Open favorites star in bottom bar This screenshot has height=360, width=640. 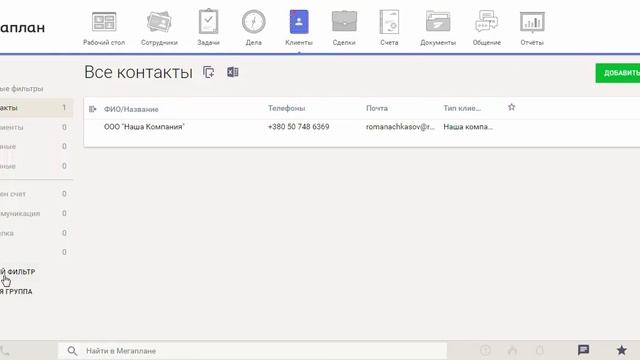coord(621,350)
